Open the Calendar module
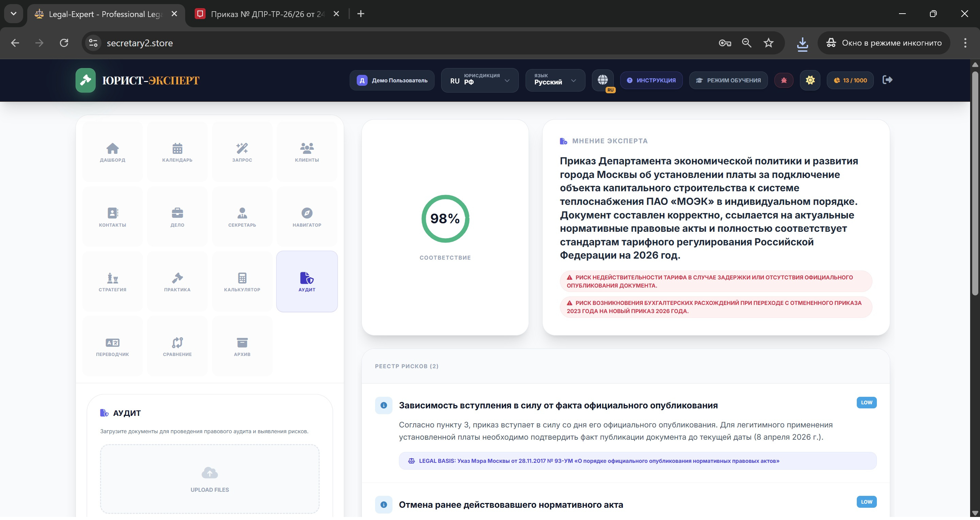 coord(177,152)
